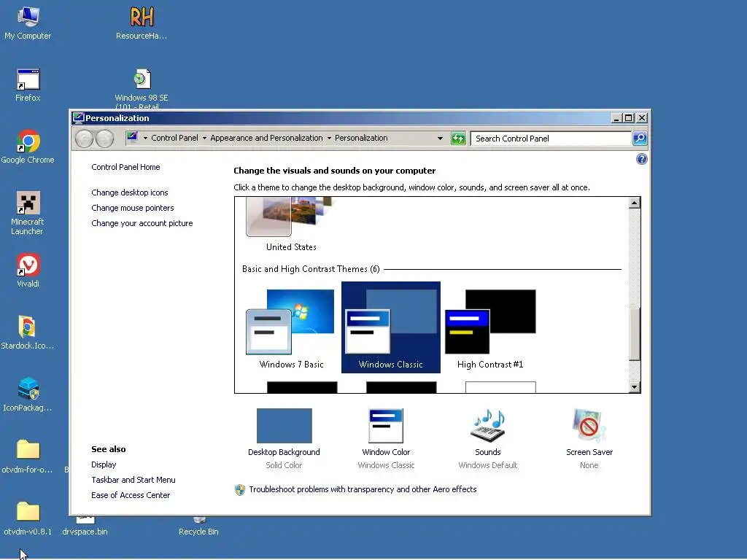747x560 pixels.
Task: Select the Firefox desktop shortcut
Action: coord(28,85)
